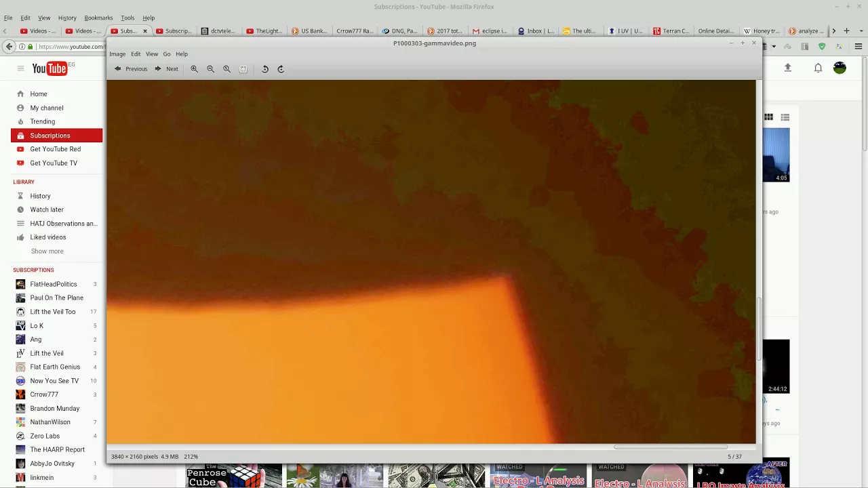Click the best fit zoom icon
This screenshot has width=868, height=488.
243,68
